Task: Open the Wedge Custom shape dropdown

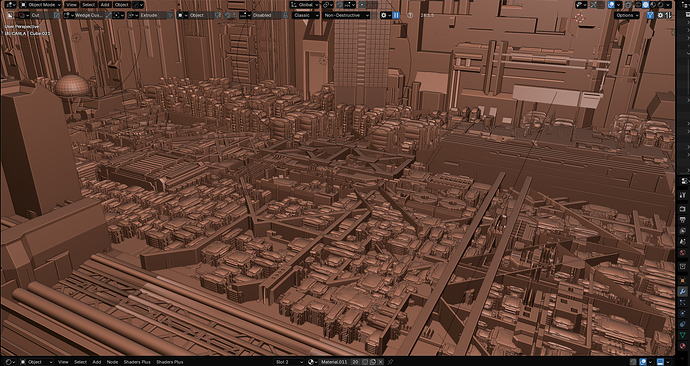Action: pyautogui.click(x=84, y=15)
